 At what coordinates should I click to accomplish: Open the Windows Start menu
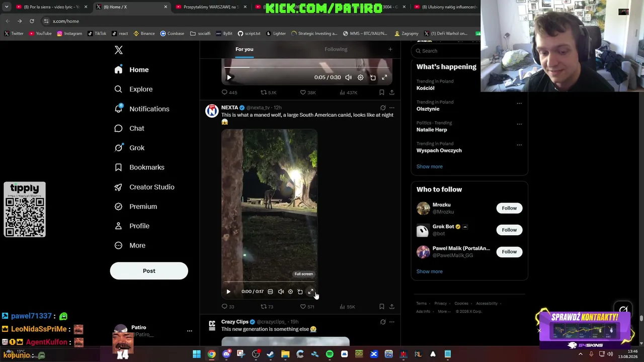click(197, 354)
